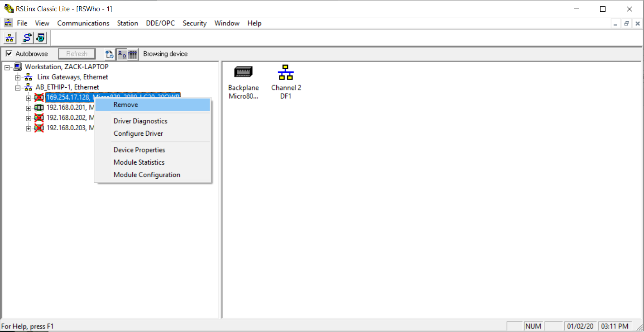
Task: Collapse the AB_ETHIP-1, Ethernet node
Action: tap(18, 88)
